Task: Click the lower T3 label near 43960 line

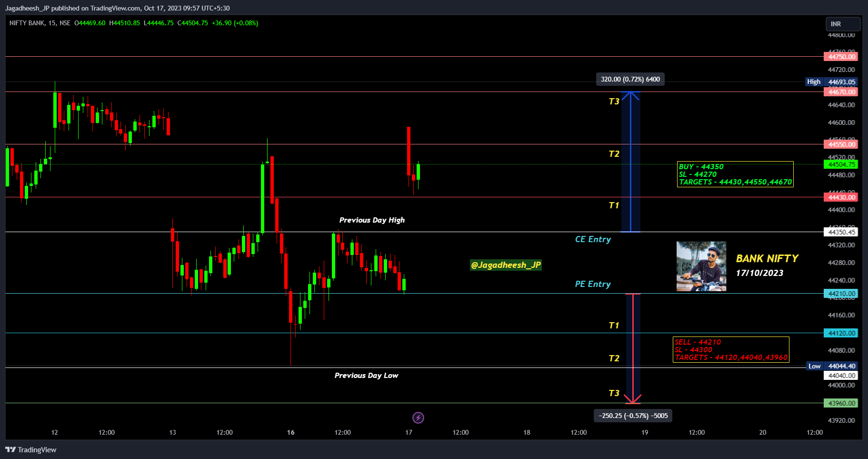Action: click(614, 393)
